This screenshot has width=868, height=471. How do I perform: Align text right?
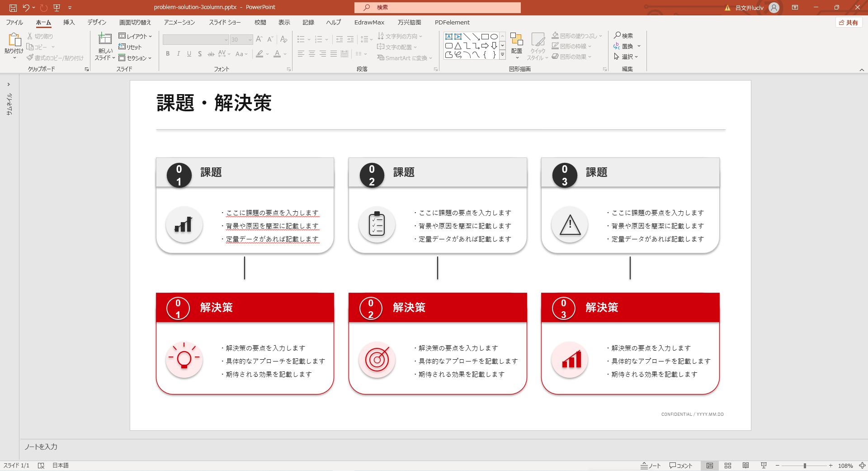click(323, 54)
